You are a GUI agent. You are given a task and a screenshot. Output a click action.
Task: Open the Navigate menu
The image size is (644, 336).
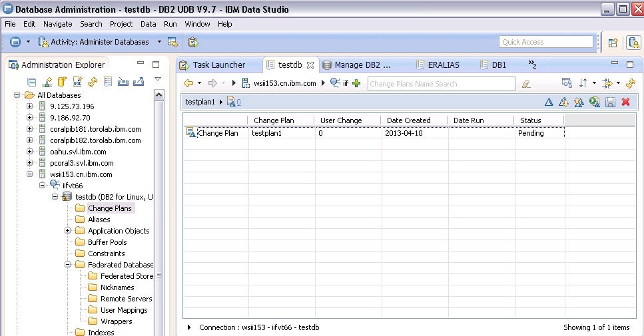(58, 24)
